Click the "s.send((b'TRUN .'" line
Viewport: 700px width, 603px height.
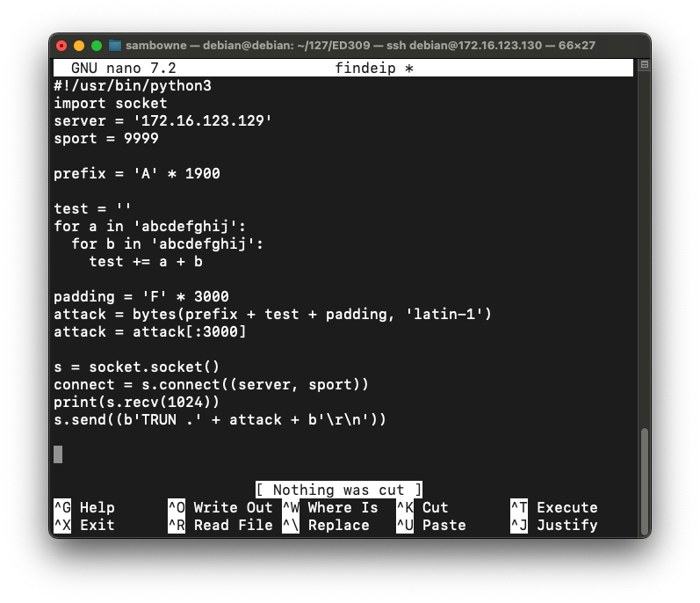pyautogui.click(x=220, y=419)
